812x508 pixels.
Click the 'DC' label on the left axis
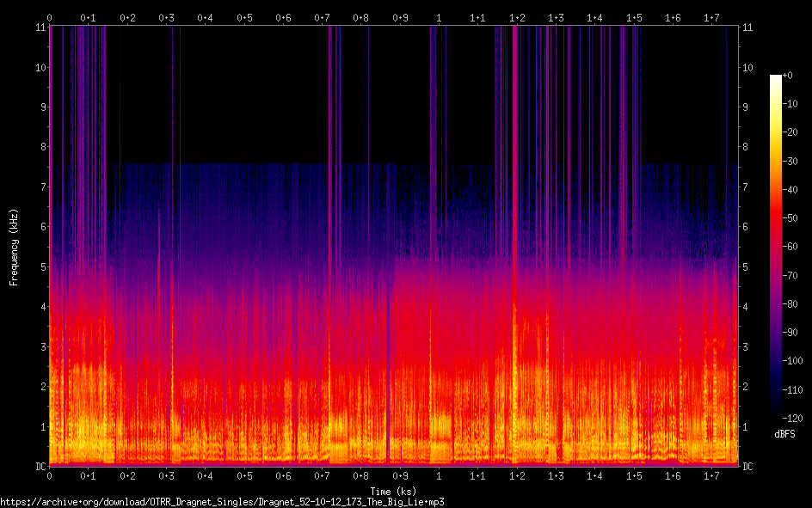[x=40, y=467]
